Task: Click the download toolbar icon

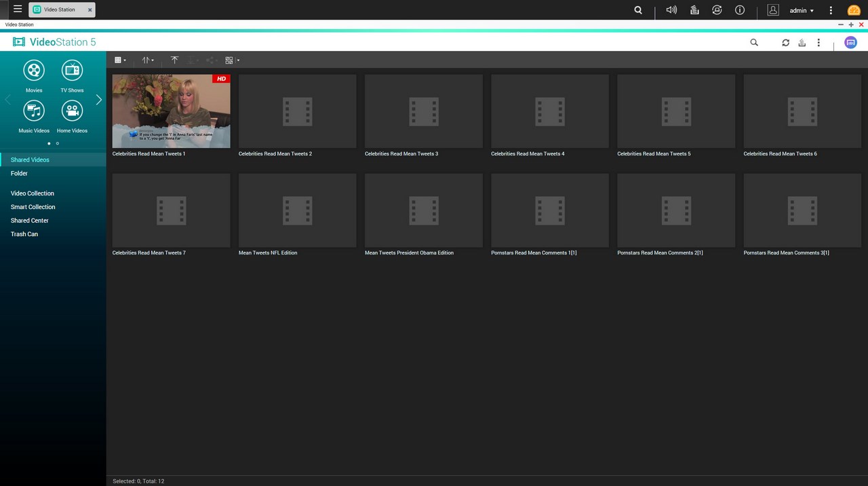Action: 193,60
